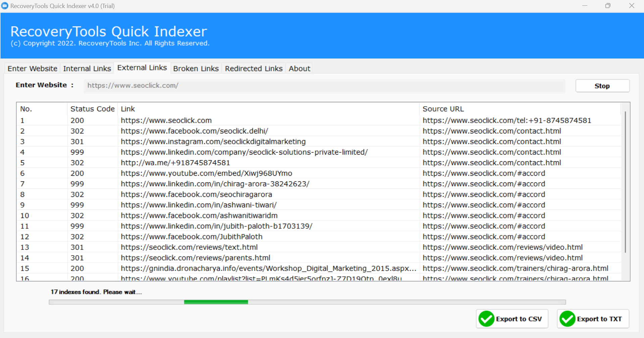Open the Enter Website tab

[x=33, y=68]
